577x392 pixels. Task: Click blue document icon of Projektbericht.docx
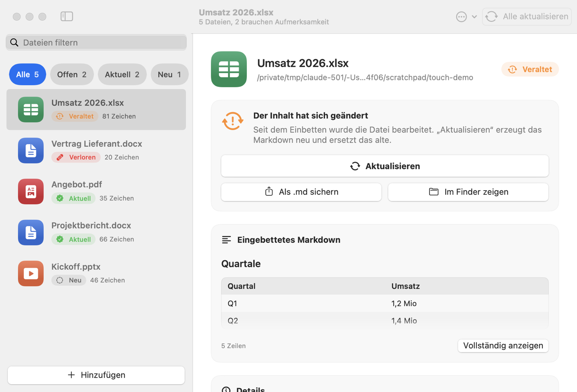tap(31, 233)
